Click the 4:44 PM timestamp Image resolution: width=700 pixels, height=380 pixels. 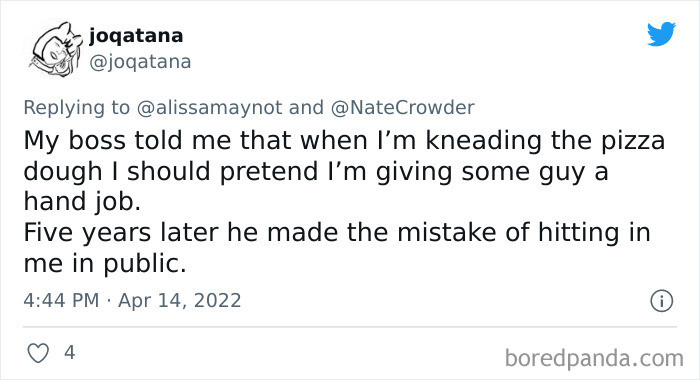(61, 300)
